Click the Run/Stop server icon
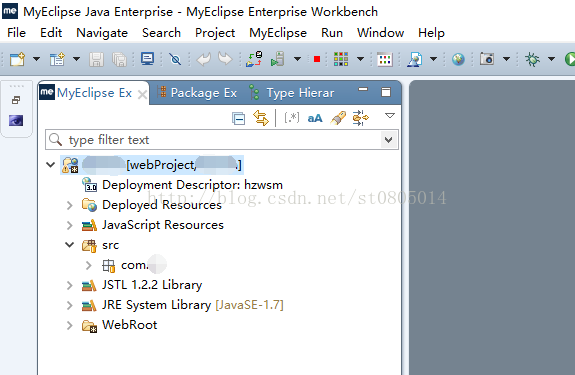Image resolution: width=575 pixels, height=375 pixels. coord(278,59)
